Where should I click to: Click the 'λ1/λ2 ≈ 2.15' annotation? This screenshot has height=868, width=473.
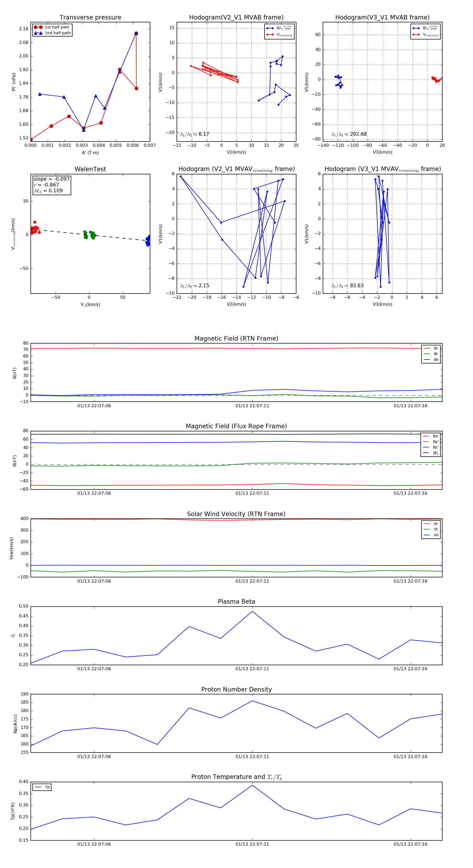point(194,286)
